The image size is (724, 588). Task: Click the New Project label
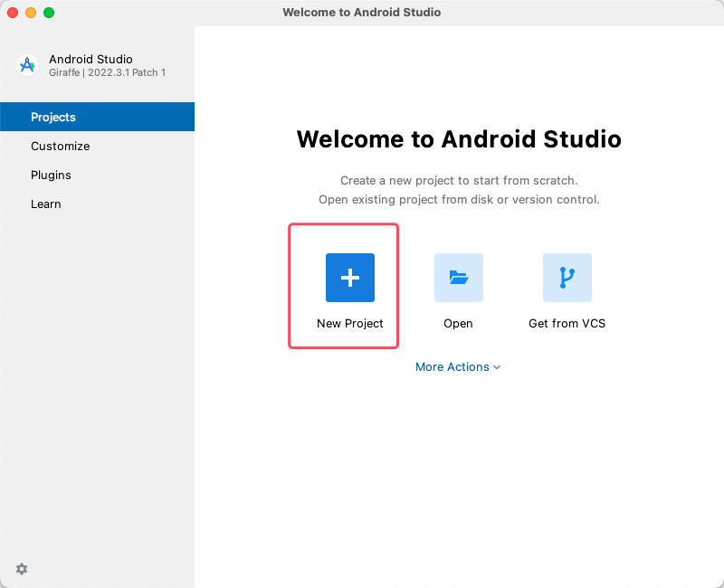pyautogui.click(x=350, y=324)
